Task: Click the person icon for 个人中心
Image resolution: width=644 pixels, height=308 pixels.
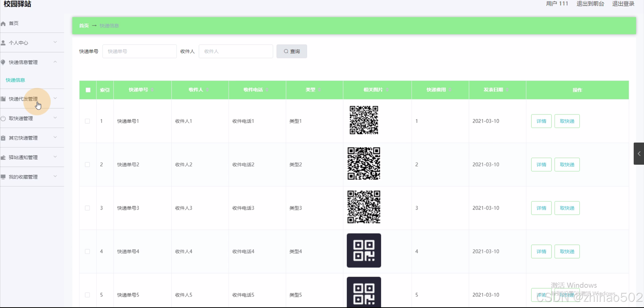Action: (3, 43)
